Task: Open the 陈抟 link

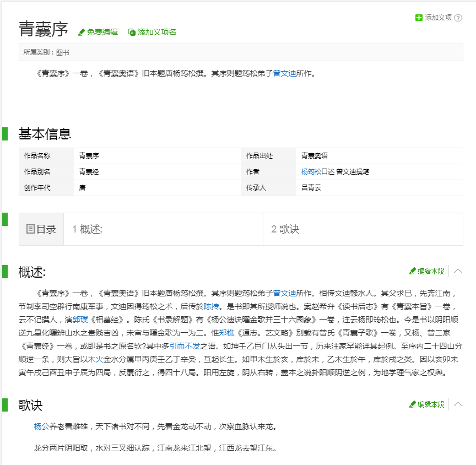Action: tap(211, 306)
